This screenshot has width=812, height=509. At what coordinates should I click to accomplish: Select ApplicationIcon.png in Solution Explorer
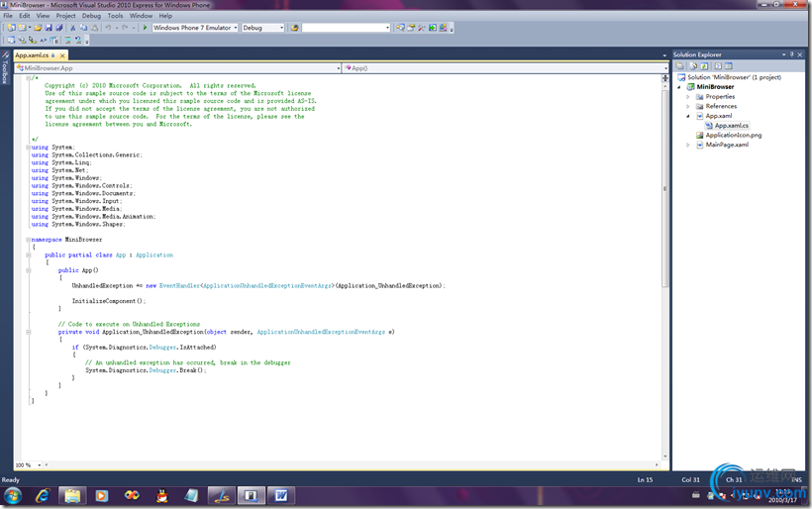(734, 135)
